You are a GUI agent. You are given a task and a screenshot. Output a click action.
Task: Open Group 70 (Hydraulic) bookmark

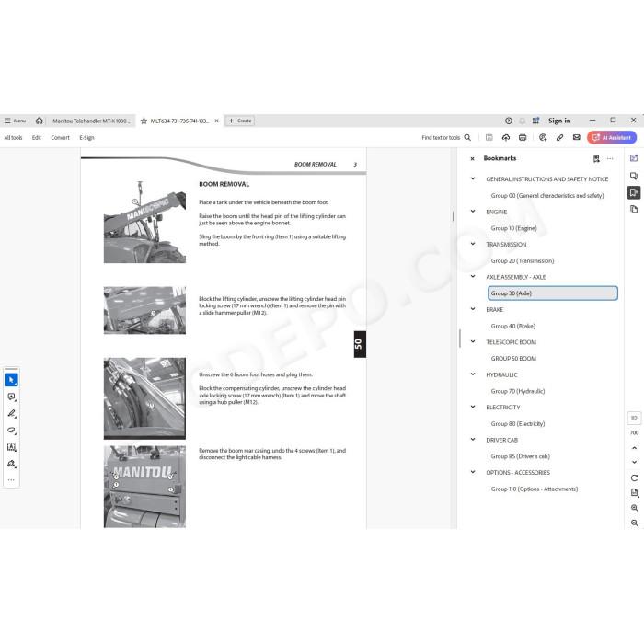coord(517,391)
